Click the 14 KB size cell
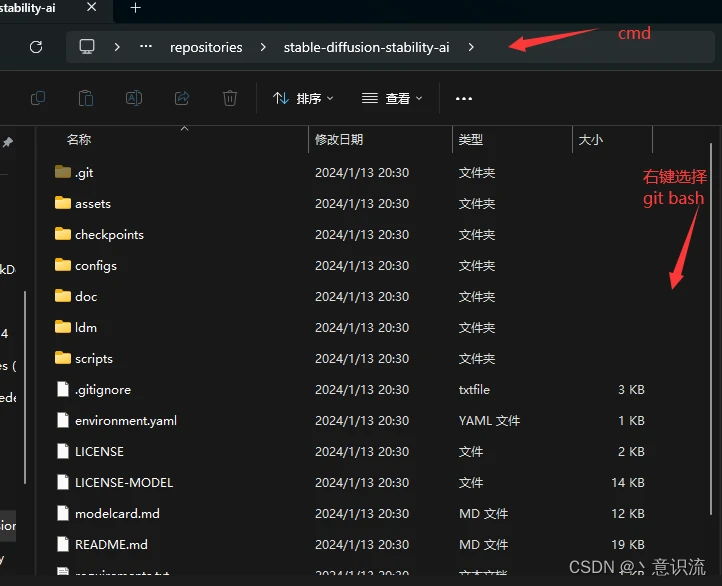Viewport: 722px width, 586px height. (x=628, y=482)
